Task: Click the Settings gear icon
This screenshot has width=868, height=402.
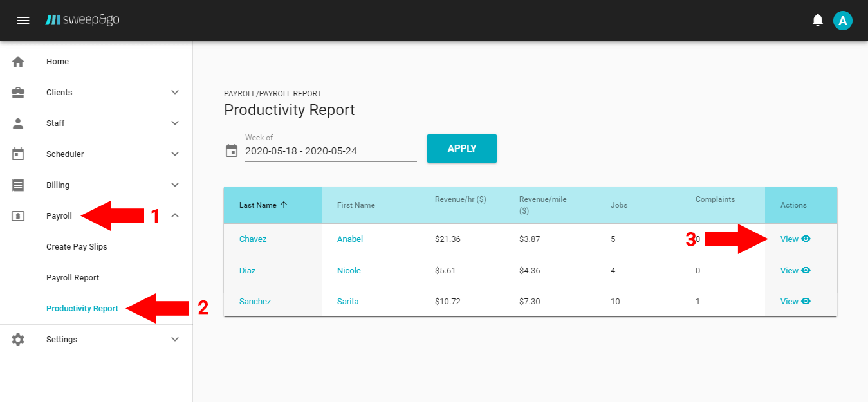Action: [x=18, y=340]
